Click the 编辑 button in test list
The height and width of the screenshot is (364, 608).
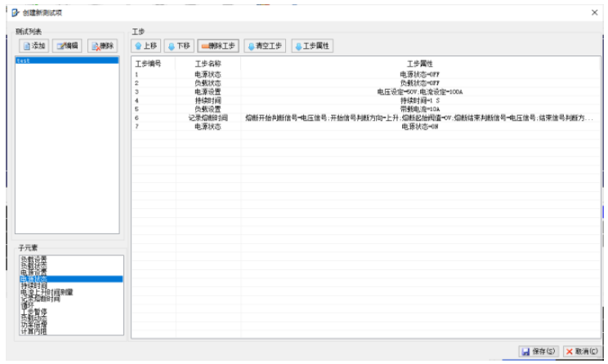click(x=69, y=47)
